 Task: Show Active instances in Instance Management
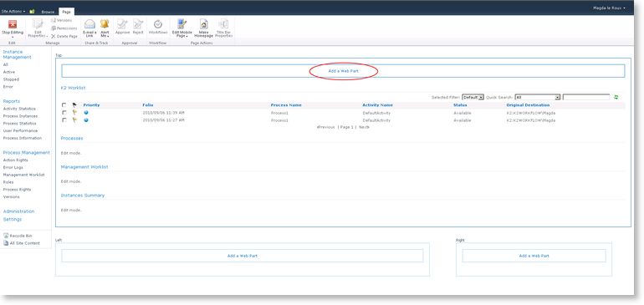click(9, 72)
